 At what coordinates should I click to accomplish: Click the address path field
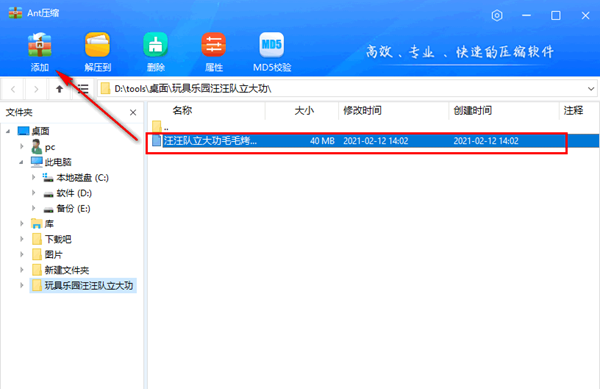coord(346,89)
